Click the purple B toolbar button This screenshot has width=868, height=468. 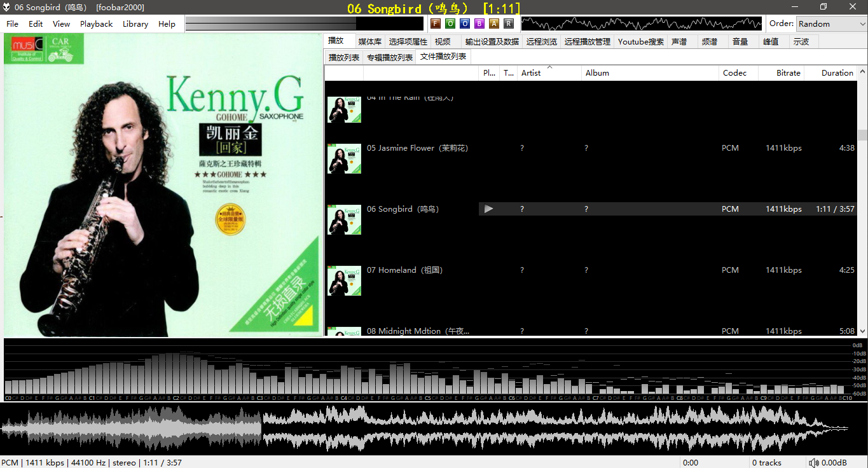(479, 24)
